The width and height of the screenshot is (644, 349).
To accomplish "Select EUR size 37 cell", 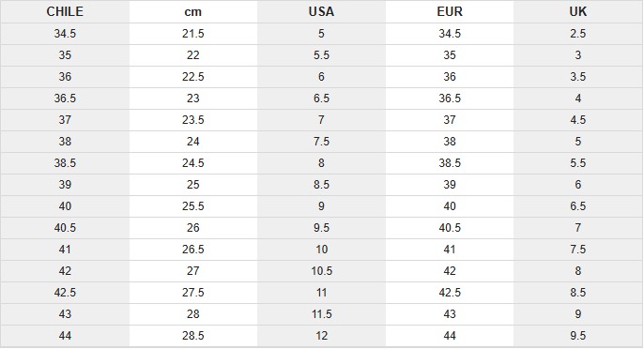I will click(450, 120).
